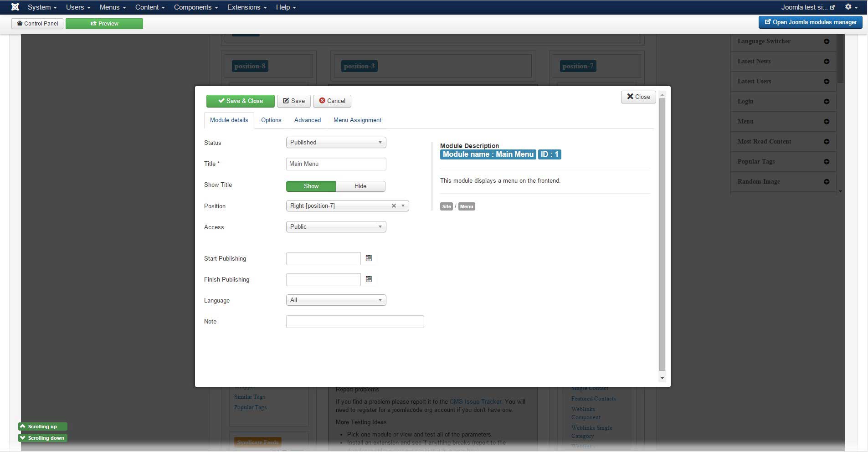868x452 pixels.
Task: Open the Joomla test site link
Action: click(808, 7)
